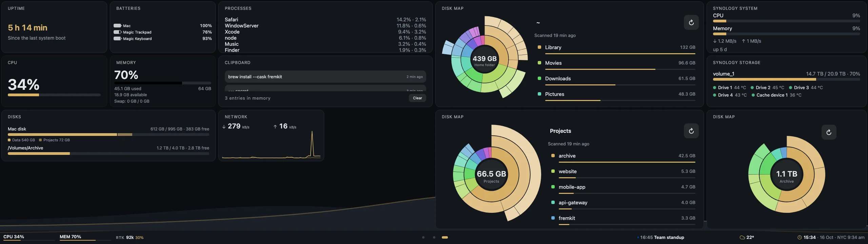Click the dot before Team standup event
Viewport: 868px width, 244px height.
point(638,238)
